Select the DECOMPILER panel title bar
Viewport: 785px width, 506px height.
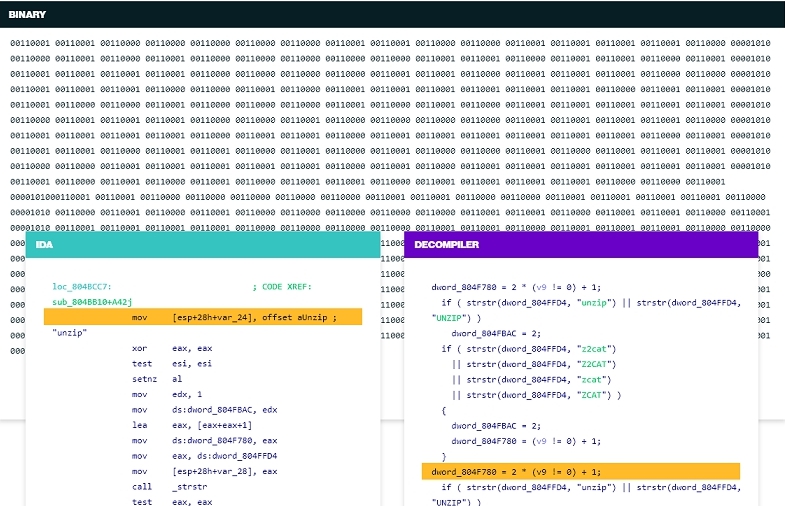click(581, 245)
